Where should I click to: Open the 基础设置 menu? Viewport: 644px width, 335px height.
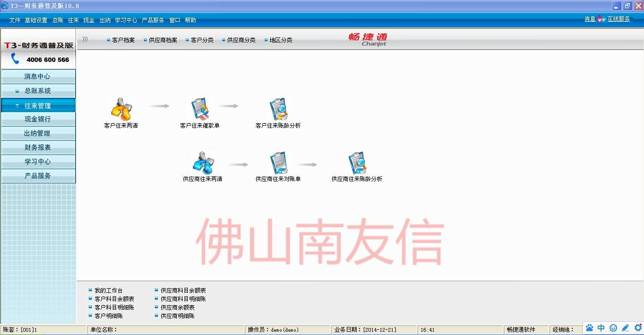36,20
